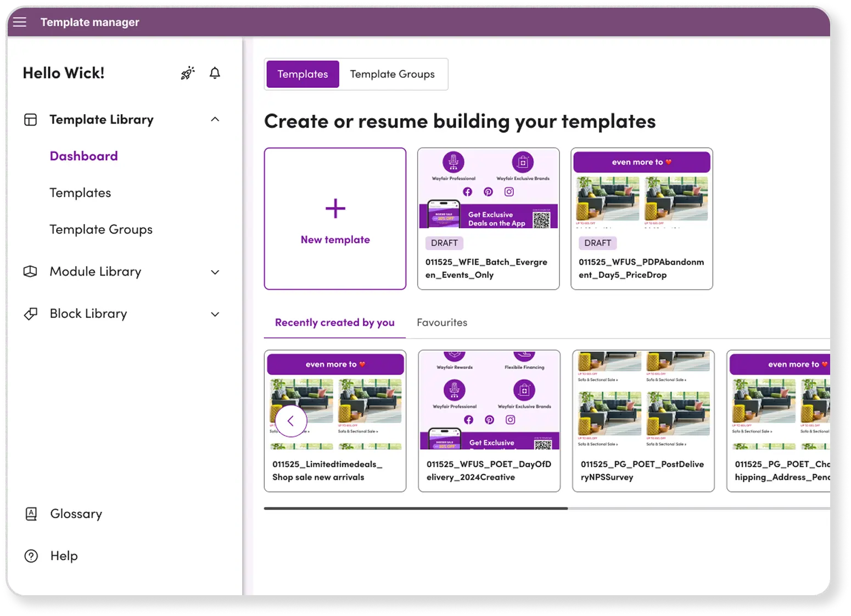Go to Dashboard in sidebar
This screenshot has width=851, height=616.
click(83, 156)
